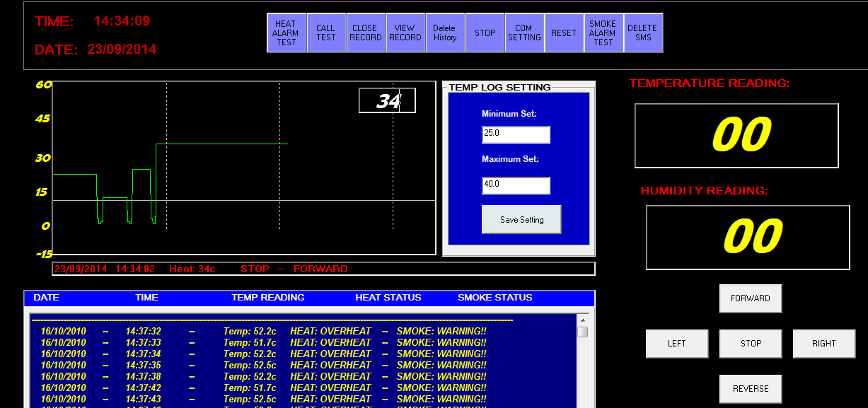Click the RIGHT direction button

823,343
